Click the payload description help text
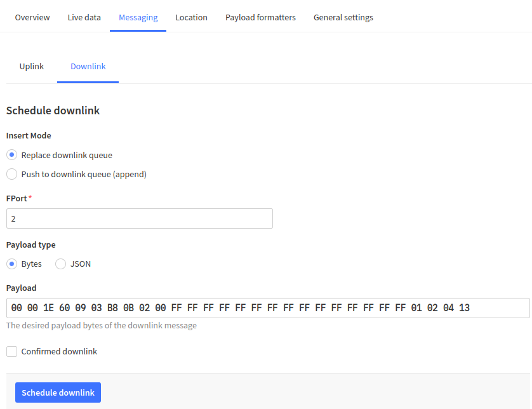This screenshot has width=532, height=409. (x=102, y=325)
